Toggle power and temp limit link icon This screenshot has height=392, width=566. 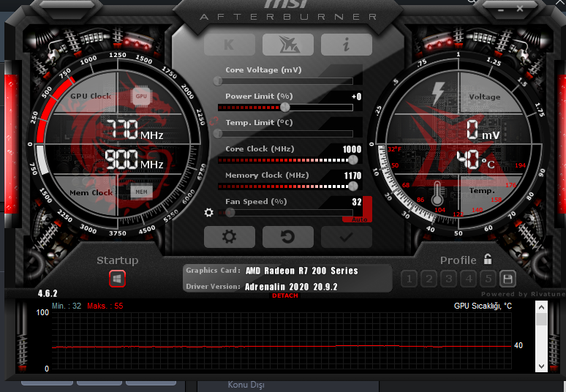pyautogui.click(x=214, y=121)
